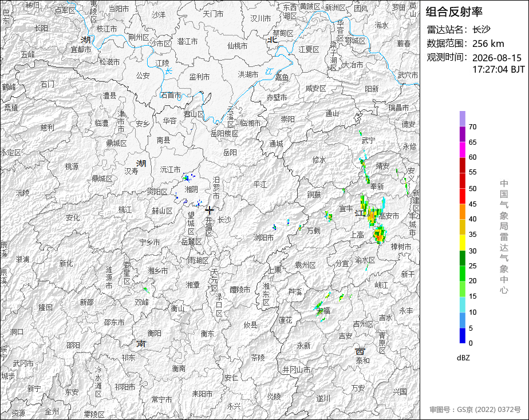This screenshot has width=529, height=420.
Task: Click the echo streak west of 靖安
Action: click(x=365, y=170)
